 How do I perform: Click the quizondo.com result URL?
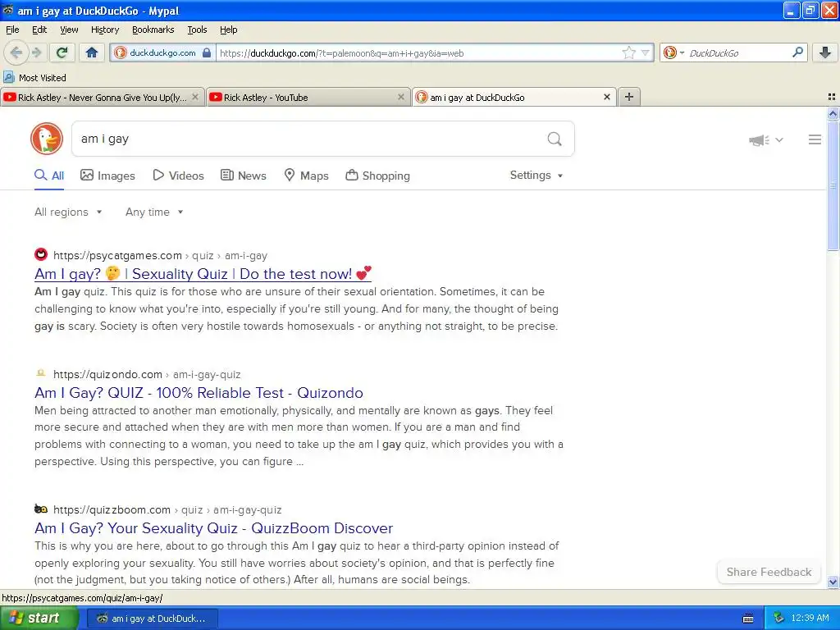[147, 374]
